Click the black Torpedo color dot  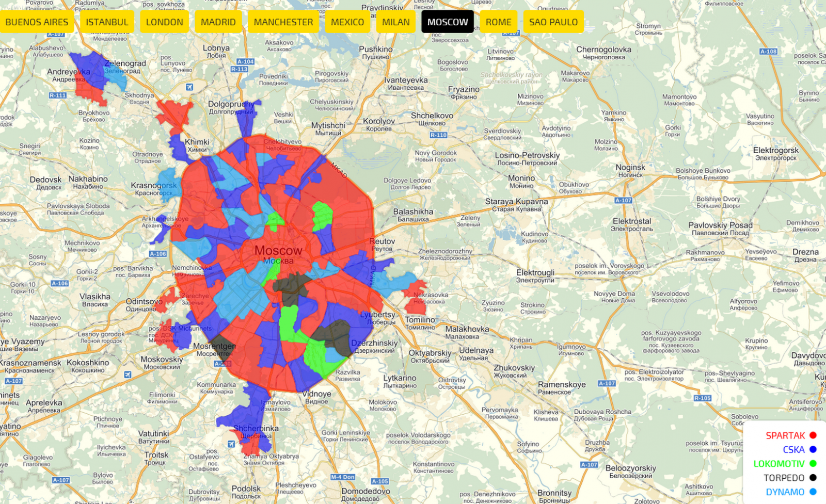(x=813, y=478)
